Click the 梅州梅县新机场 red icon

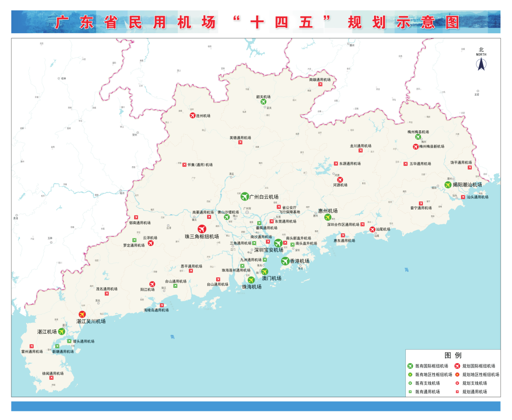pyautogui.click(x=415, y=146)
